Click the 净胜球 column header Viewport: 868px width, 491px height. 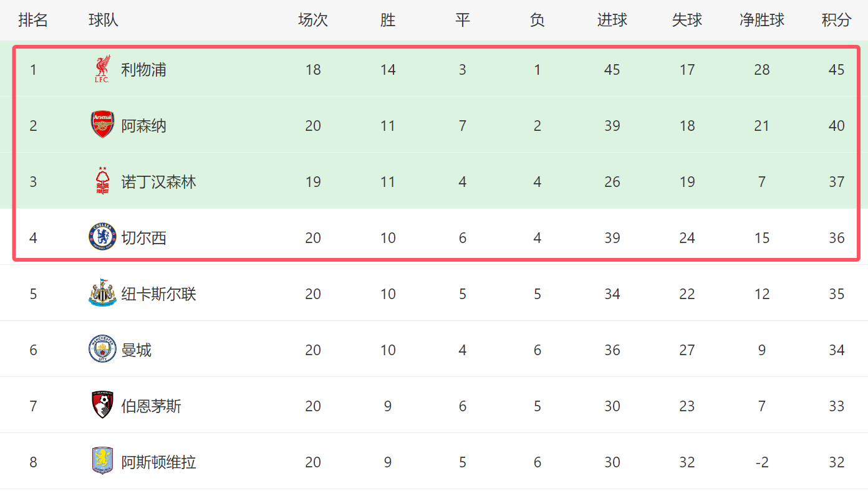(x=762, y=20)
